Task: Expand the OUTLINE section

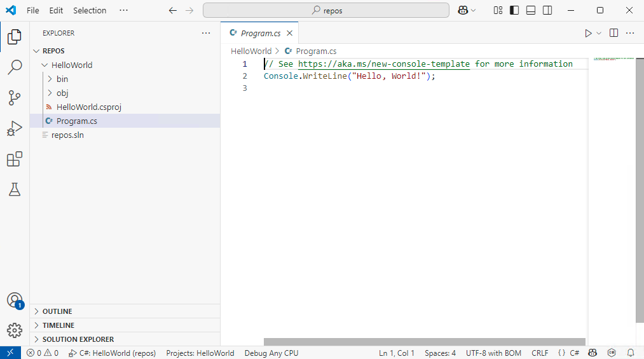Action: (x=125, y=311)
